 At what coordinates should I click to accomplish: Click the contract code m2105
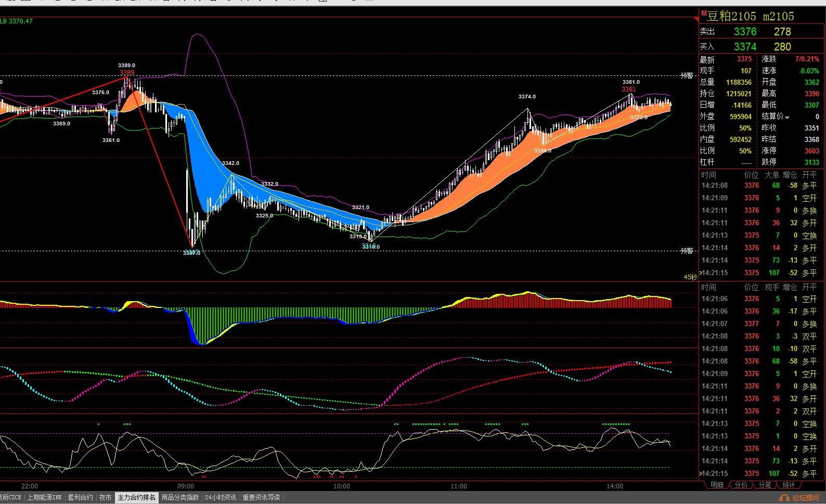tap(778, 16)
